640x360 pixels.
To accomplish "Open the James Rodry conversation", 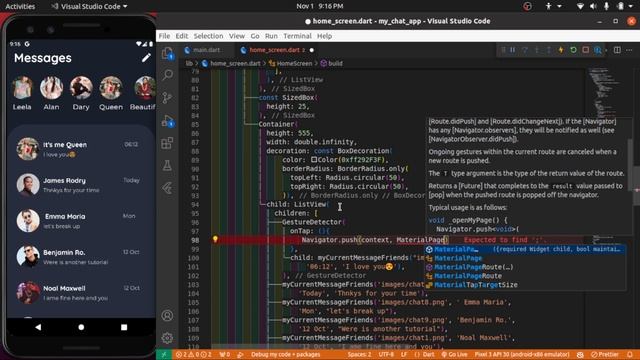I will [x=80, y=185].
